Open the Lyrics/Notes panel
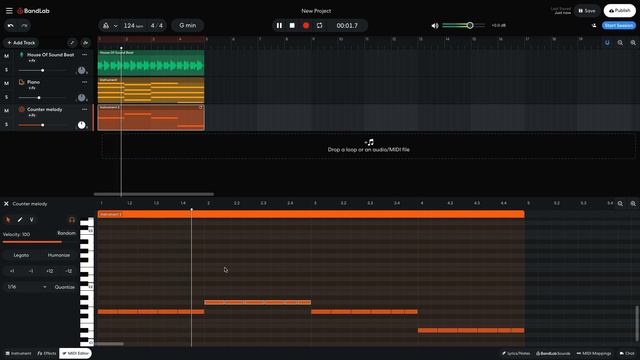Viewport: 640px width, 360px height. click(516, 353)
